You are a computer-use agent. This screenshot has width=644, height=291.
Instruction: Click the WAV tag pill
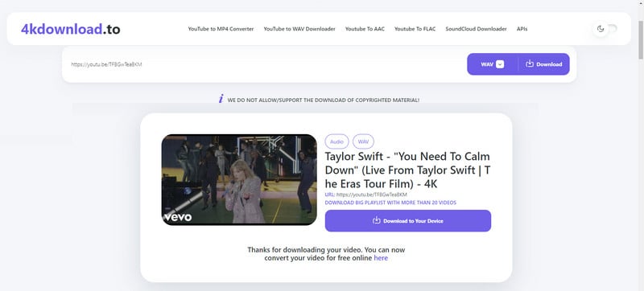[x=363, y=141]
